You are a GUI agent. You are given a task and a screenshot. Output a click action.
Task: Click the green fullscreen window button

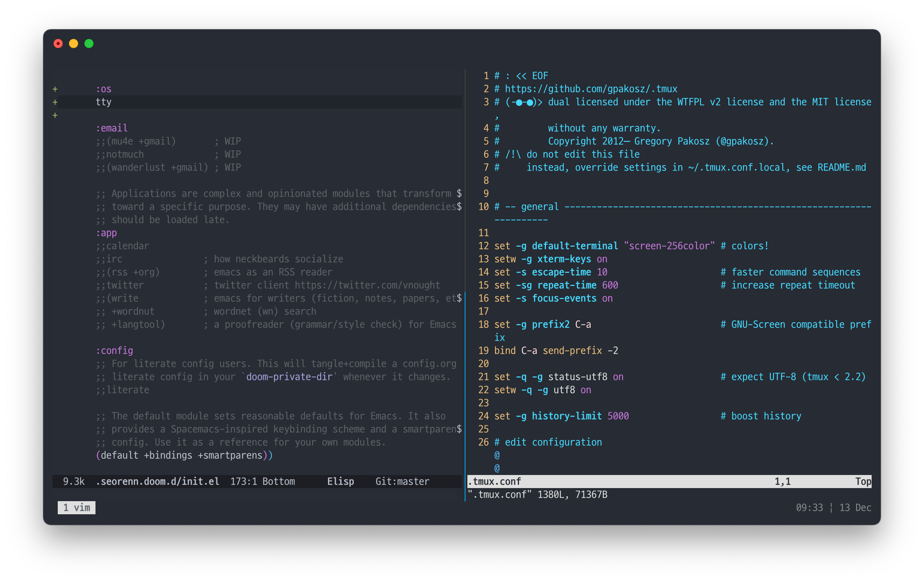click(89, 43)
